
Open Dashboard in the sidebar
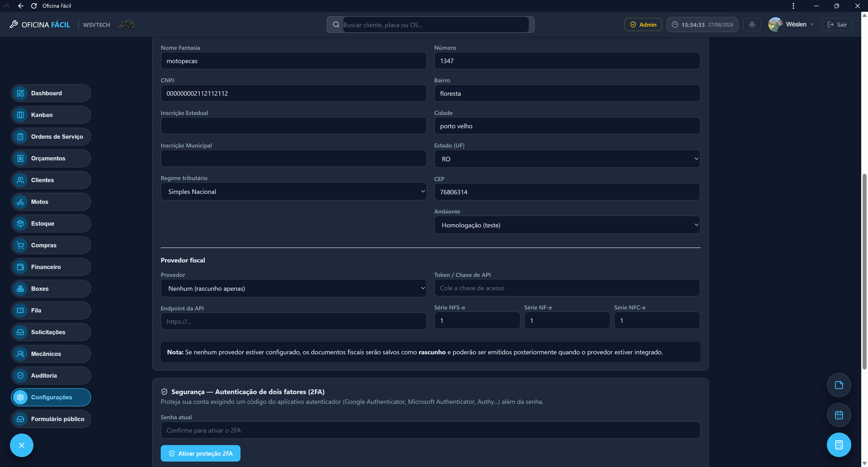tap(51, 93)
